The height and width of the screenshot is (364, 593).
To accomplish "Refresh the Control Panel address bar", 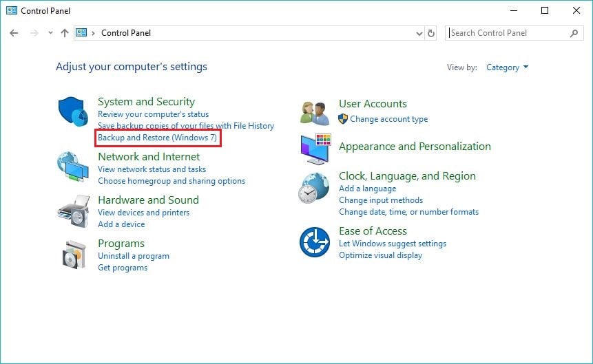I will (x=430, y=33).
